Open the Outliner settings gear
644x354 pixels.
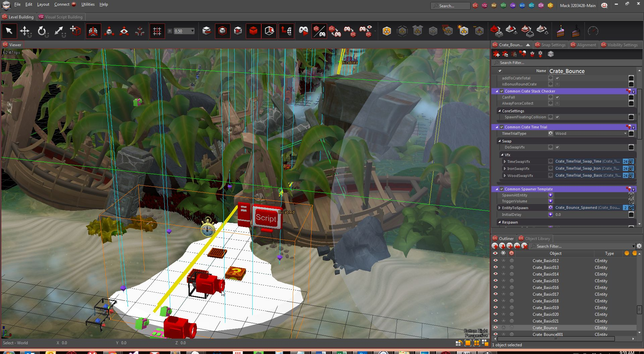[x=639, y=246]
